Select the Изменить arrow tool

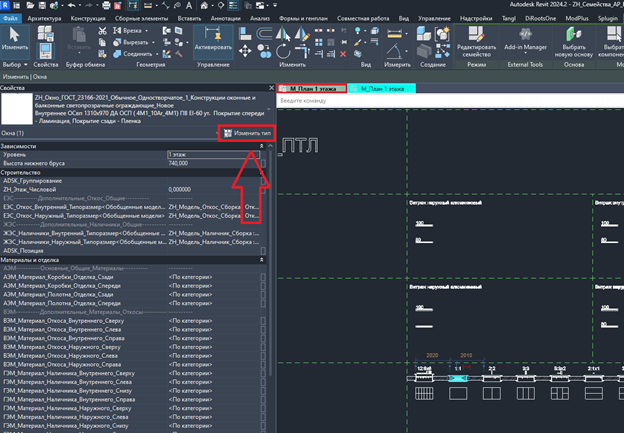point(15,39)
